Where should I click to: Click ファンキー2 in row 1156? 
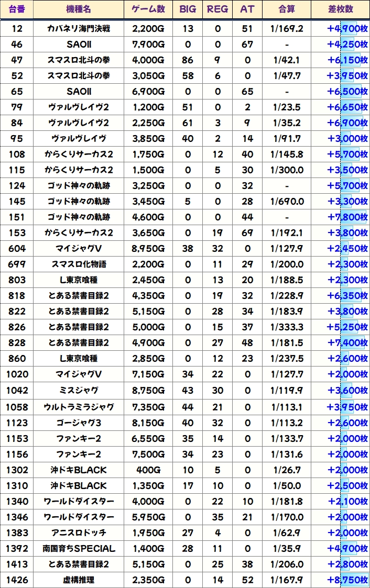coord(79,454)
